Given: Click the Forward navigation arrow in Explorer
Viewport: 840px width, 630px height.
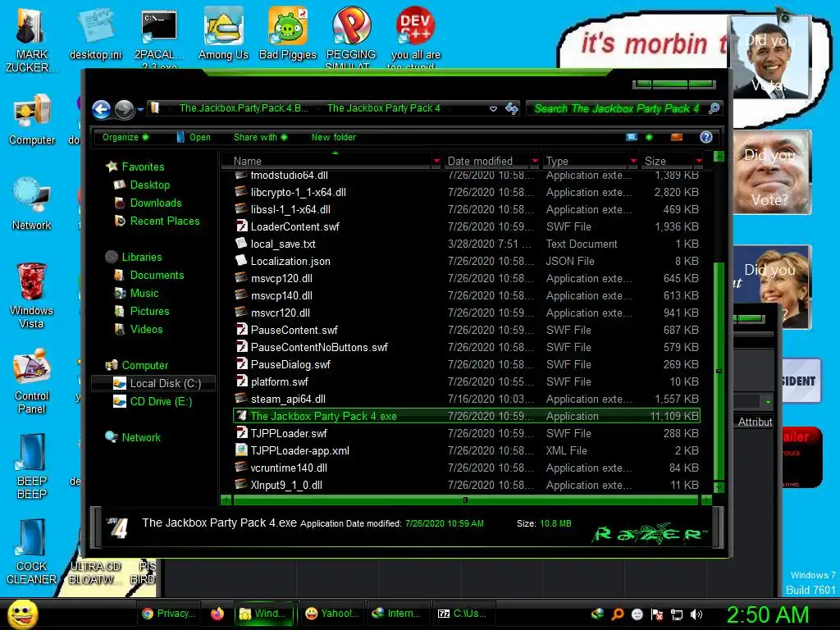Looking at the screenshot, I should pos(125,109).
